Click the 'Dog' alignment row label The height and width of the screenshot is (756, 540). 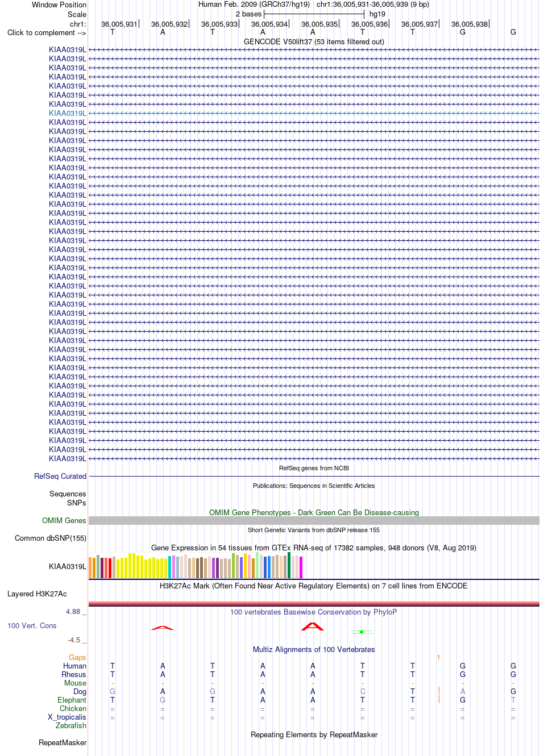(80, 691)
